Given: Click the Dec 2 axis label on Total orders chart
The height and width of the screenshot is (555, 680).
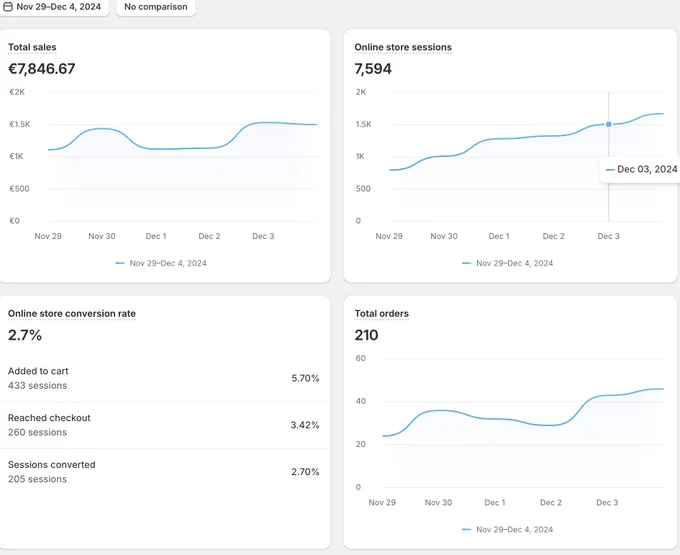Looking at the screenshot, I should tap(551, 503).
